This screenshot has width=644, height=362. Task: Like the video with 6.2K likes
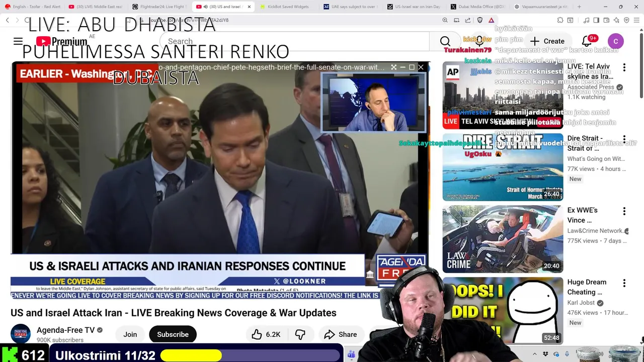pyautogui.click(x=266, y=334)
